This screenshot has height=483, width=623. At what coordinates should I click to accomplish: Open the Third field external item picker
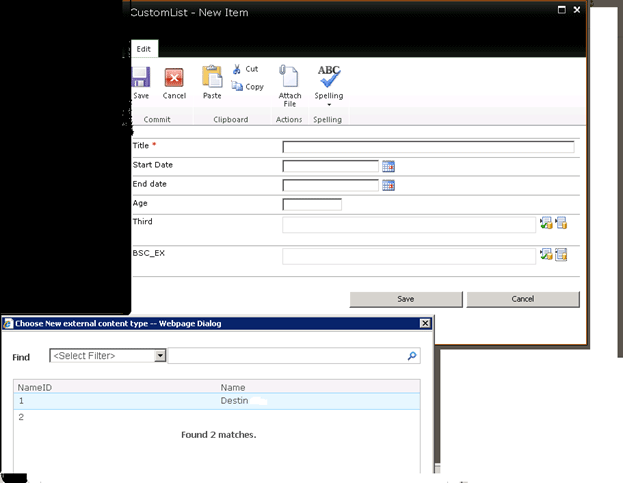click(x=561, y=223)
